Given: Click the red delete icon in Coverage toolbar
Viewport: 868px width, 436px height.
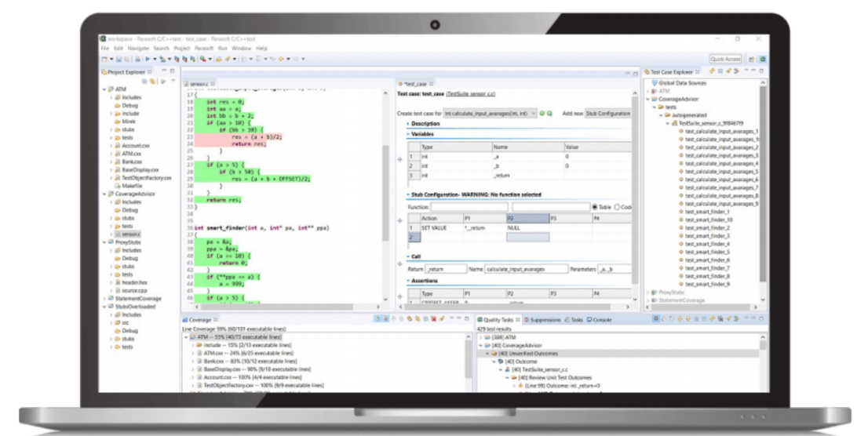Looking at the screenshot, I should (434, 319).
